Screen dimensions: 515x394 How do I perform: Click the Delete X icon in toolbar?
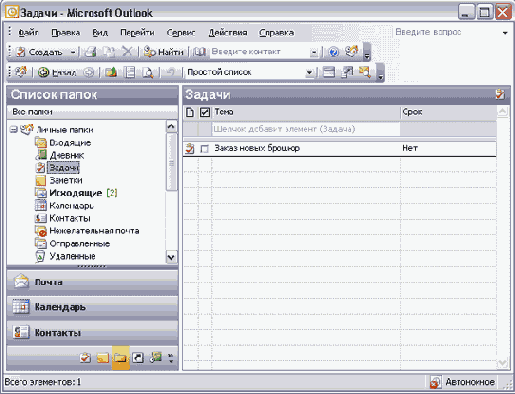pos(127,52)
